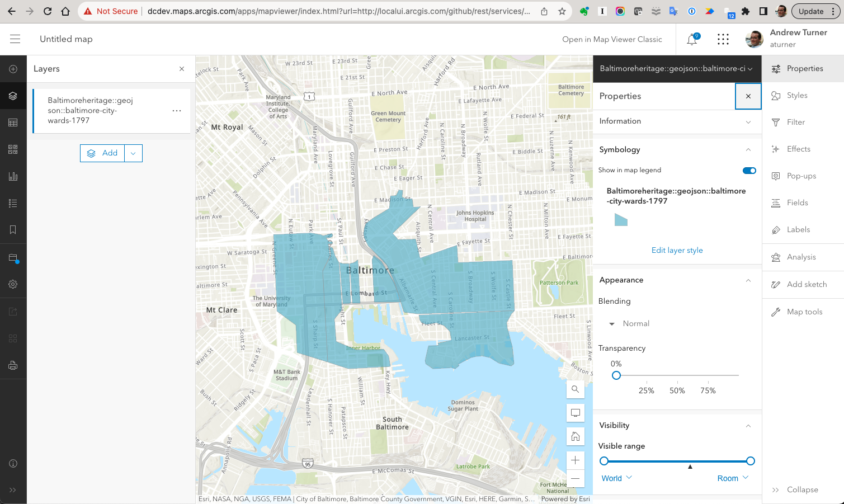
Task: Open the Filter settings
Action: (795, 122)
